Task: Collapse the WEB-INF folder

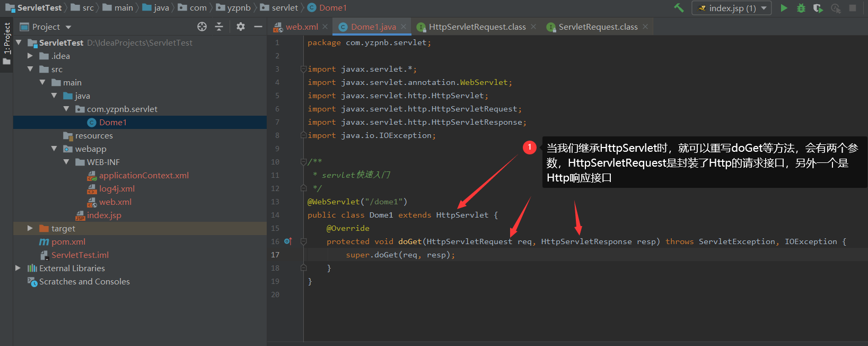Action: tap(66, 162)
